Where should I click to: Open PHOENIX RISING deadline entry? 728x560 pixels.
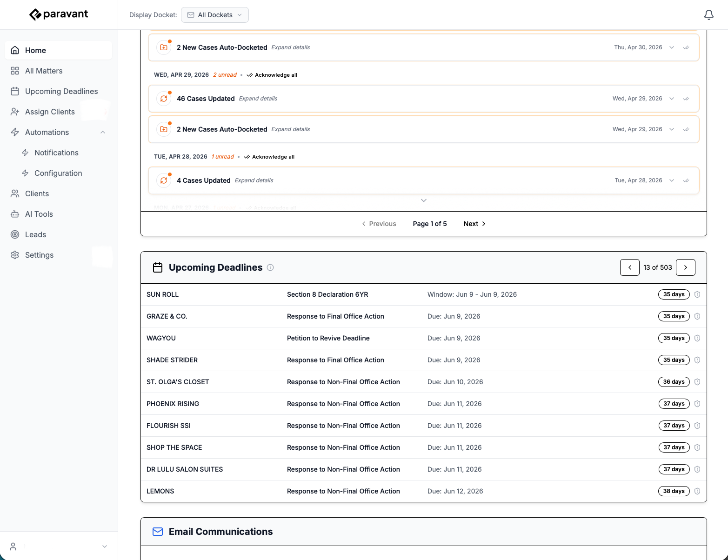tap(424, 404)
